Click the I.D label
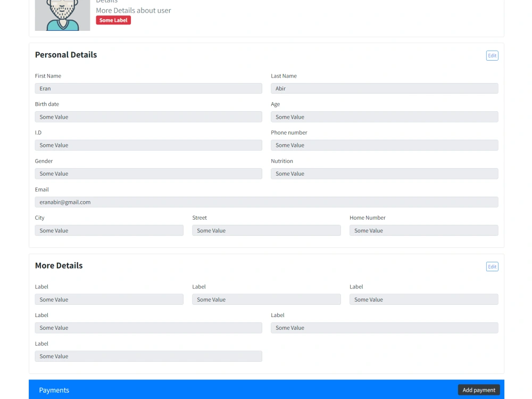The image size is (532, 399). (38, 132)
